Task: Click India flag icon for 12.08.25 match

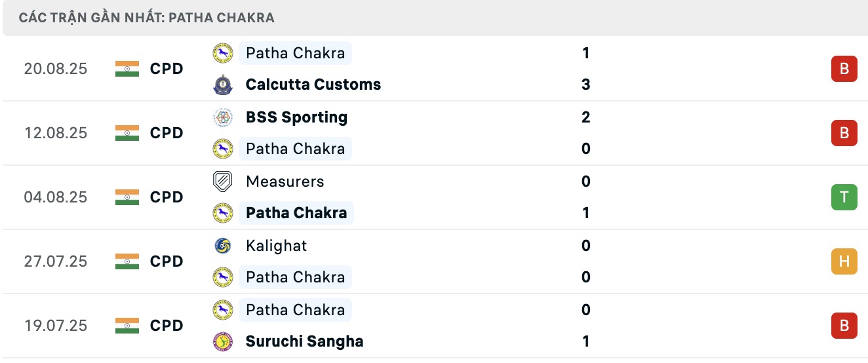Action: tap(127, 133)
